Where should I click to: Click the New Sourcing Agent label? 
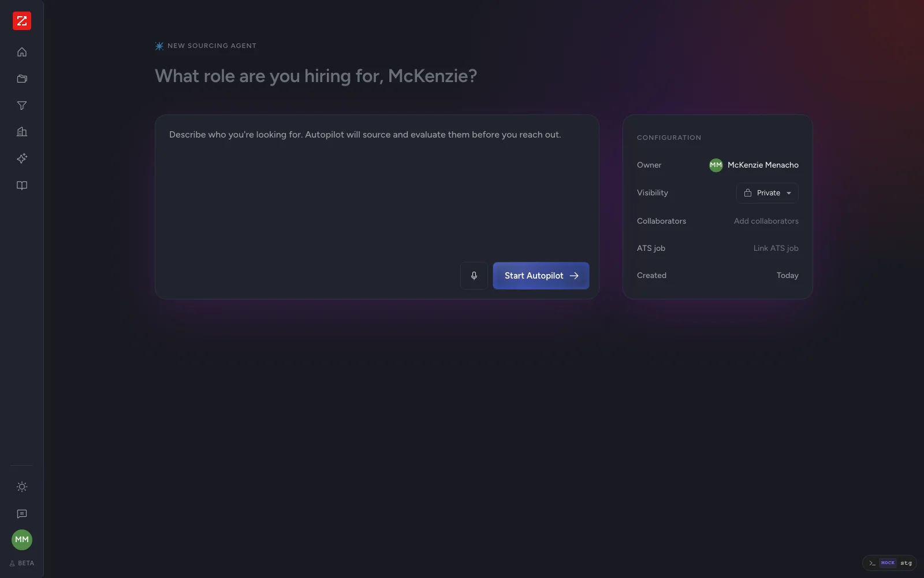tap(212, 46)
